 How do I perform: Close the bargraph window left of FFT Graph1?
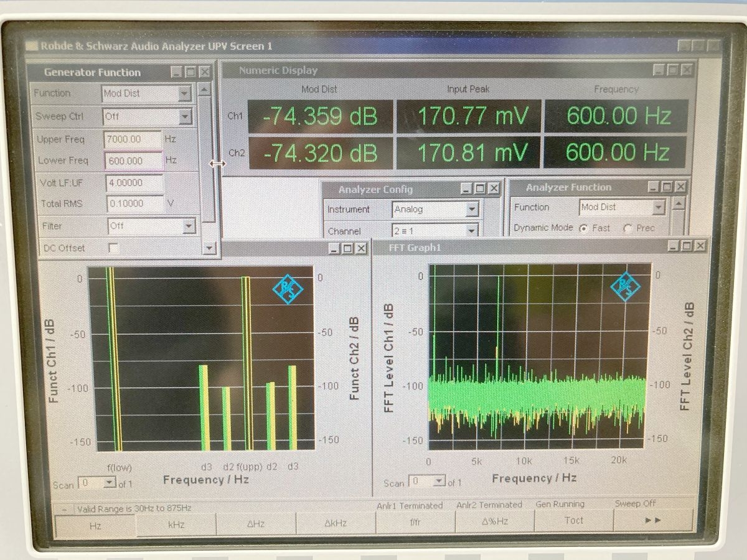pyautogui.click(x=361, y=249)
